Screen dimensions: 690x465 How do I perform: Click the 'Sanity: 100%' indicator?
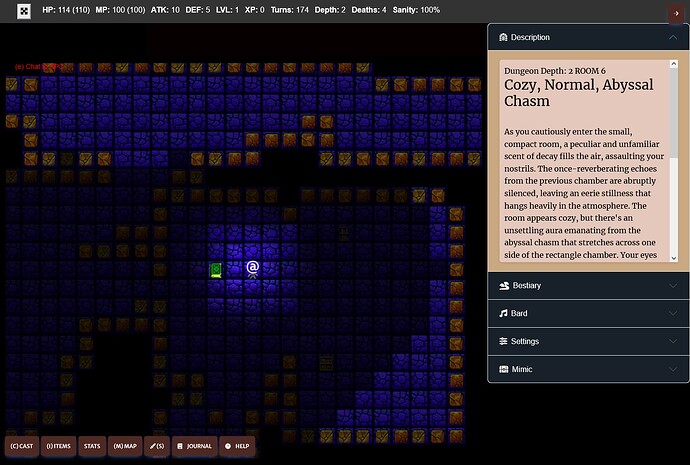point(416,10)
